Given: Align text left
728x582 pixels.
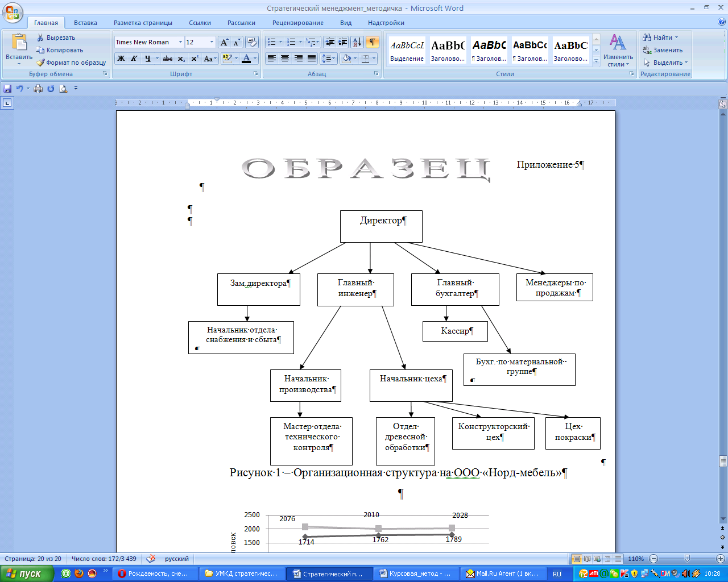Looking at the screenshot, I should click(272, 59).
